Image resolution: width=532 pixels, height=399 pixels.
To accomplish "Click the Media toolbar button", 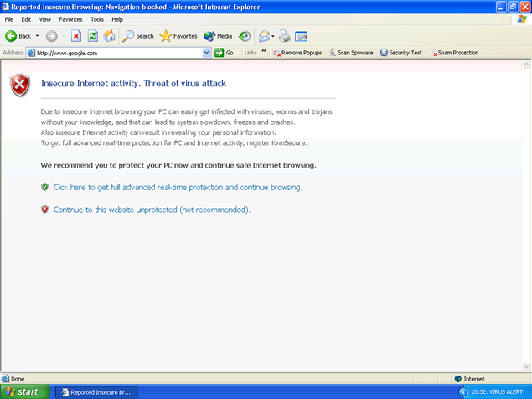I will coord(217,36).
